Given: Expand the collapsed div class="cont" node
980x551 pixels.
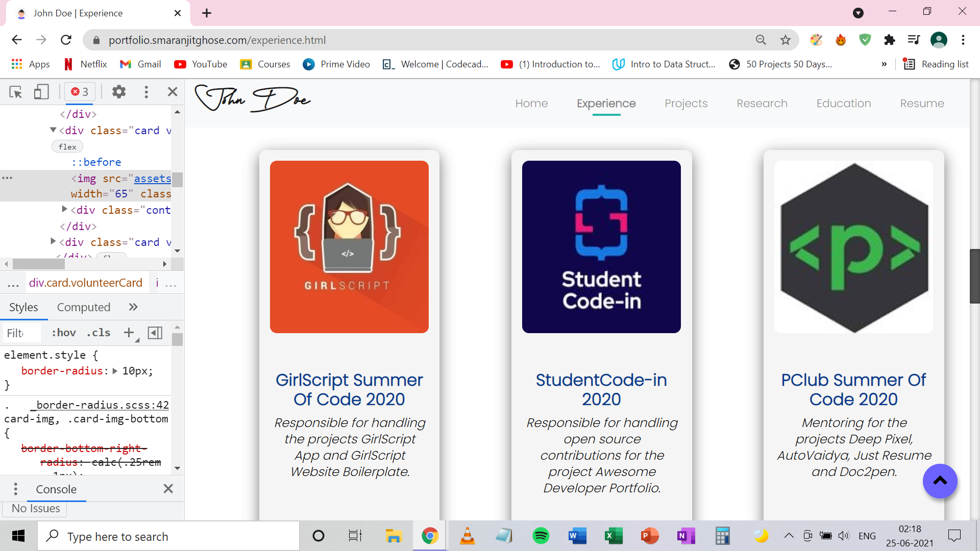Looking at the screenshot, I should coord(65,210).
